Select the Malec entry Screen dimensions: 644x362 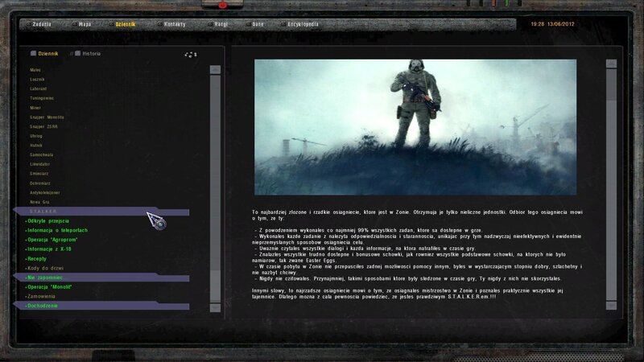tap(35, 70)
